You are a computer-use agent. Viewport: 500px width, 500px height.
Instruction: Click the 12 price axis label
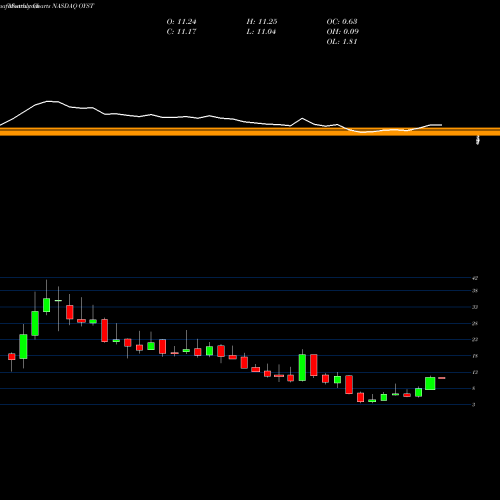point(475,372)
